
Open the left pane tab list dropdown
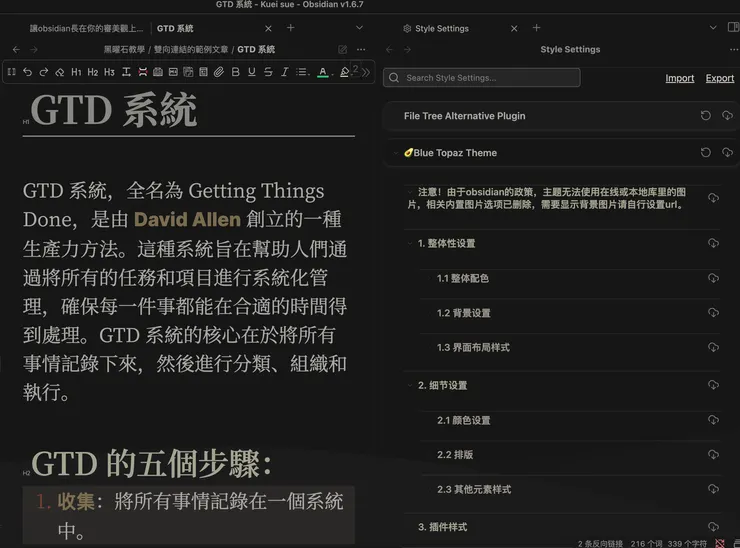(360, 28)
